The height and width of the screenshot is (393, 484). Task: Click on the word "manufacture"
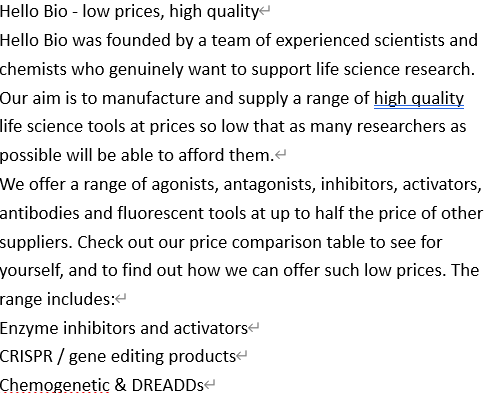pyautogui.click(x=151, y=98)
